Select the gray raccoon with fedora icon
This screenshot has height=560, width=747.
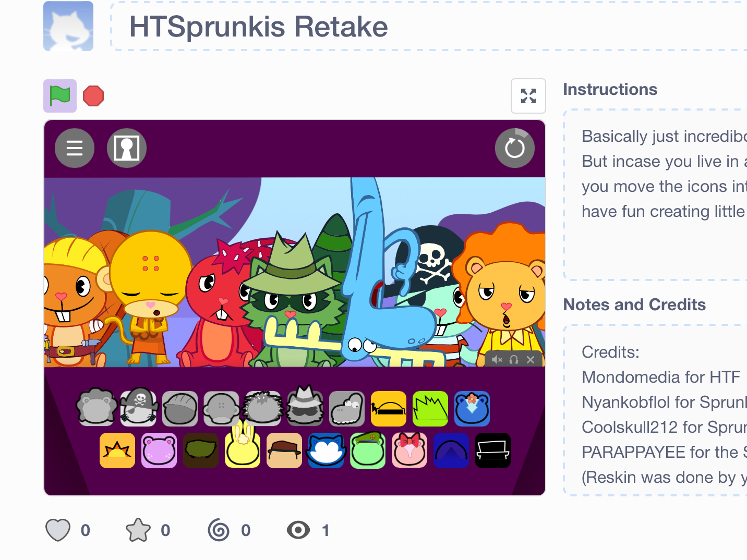click(305, 407)
